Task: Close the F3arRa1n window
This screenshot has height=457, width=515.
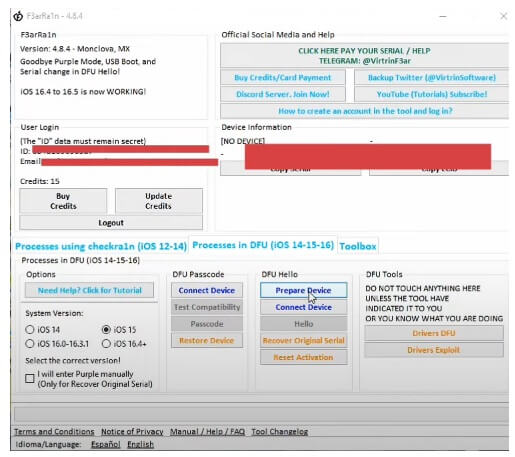Action: [503, 16]
